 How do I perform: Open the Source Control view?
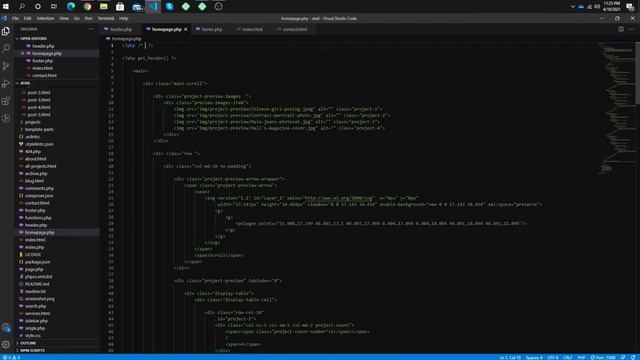coord(6,66)
